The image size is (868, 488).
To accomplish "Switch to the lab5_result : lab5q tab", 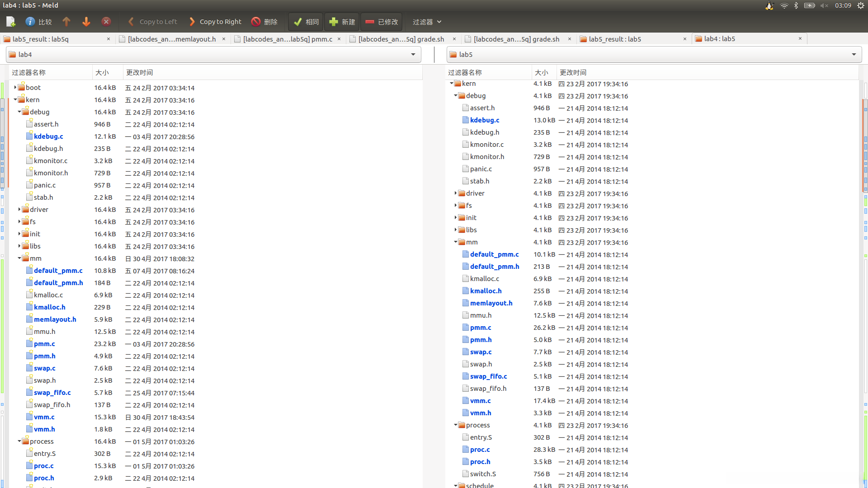I will 41,39.
